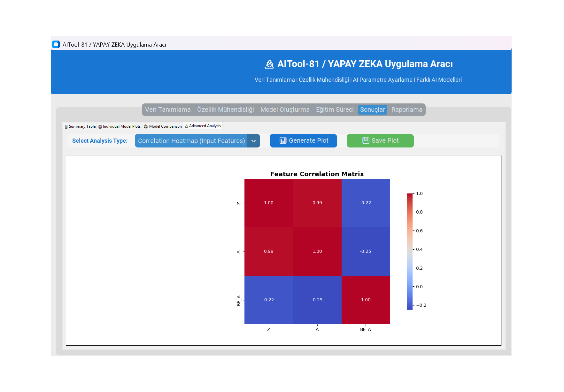The height and width of the screenshot is (392, 564).
Task: Click the heatmap colorbar scale
Action: tap(410, 251)
